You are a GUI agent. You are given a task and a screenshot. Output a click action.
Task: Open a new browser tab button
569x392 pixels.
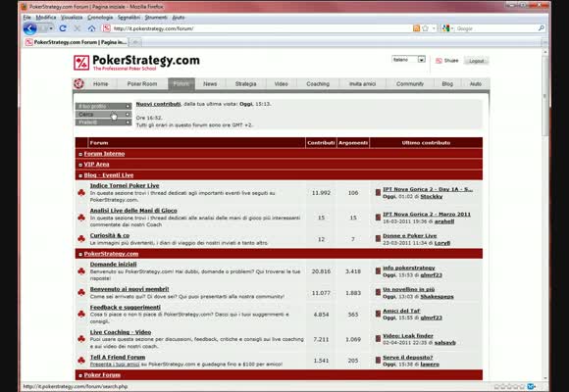click(135, 42)
